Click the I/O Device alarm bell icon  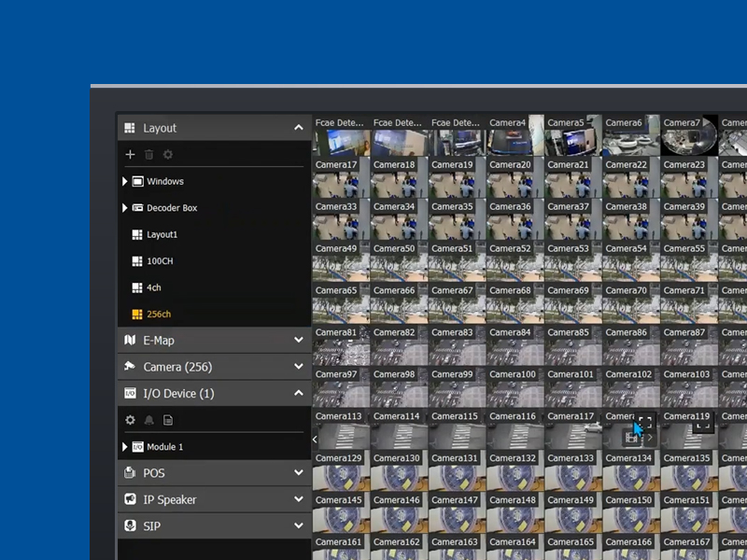149,420
